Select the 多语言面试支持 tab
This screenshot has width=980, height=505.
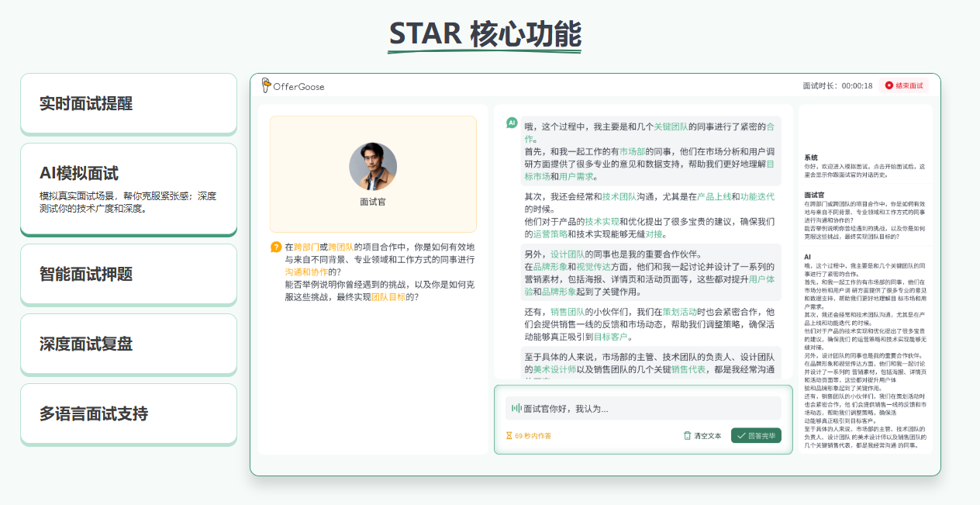(x=129, y=413)
